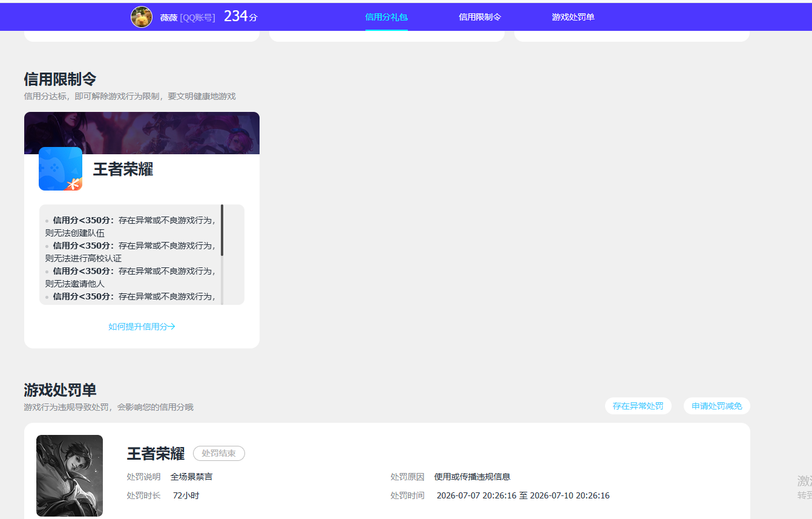Click the 王者荣耀 title in the penalty card

(x=156, y=453)
